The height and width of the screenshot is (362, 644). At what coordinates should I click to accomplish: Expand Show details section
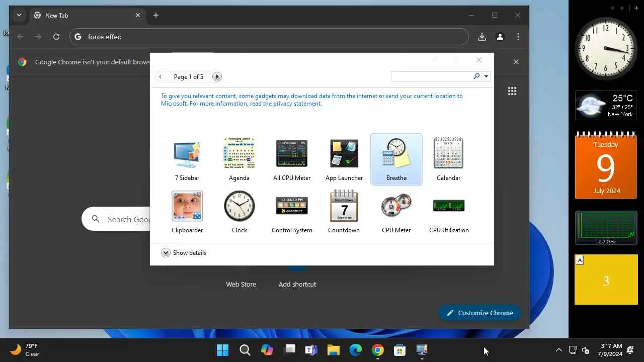click(x=184, y=253)
